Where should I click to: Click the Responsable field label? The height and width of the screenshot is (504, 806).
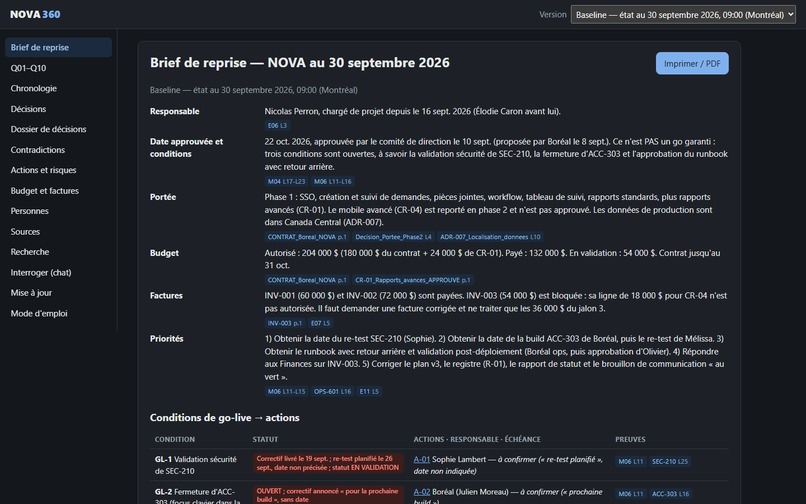coord(174,111)
